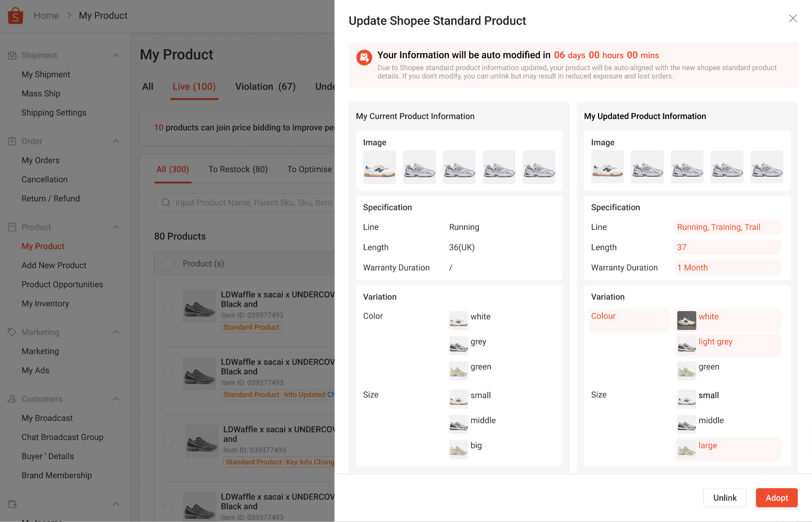Open the All (300) sub-tab
812x522 pixels.
pos(173,169)
